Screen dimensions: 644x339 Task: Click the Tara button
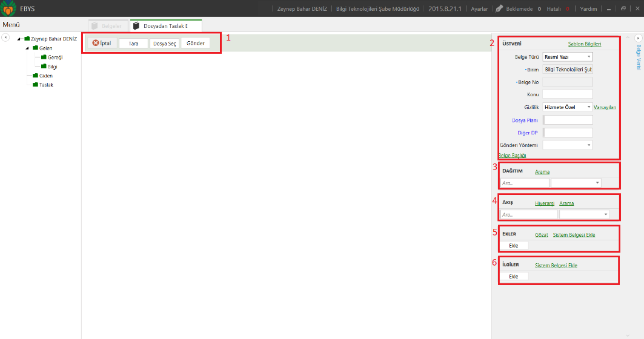[x=133, y=43]
